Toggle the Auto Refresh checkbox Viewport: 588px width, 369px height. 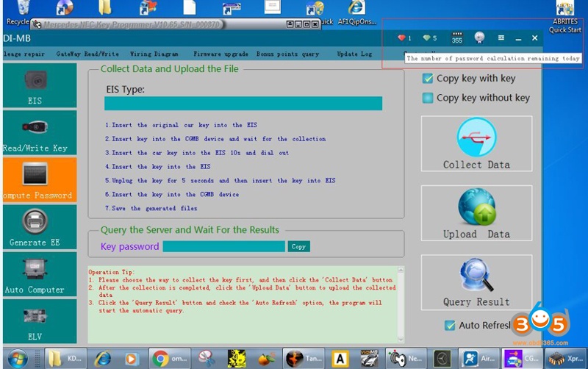coord(450,325)
